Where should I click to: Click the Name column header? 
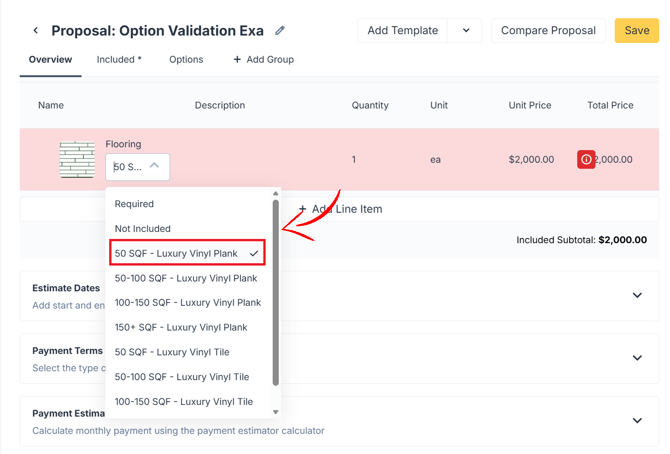(x=51, y=105)
